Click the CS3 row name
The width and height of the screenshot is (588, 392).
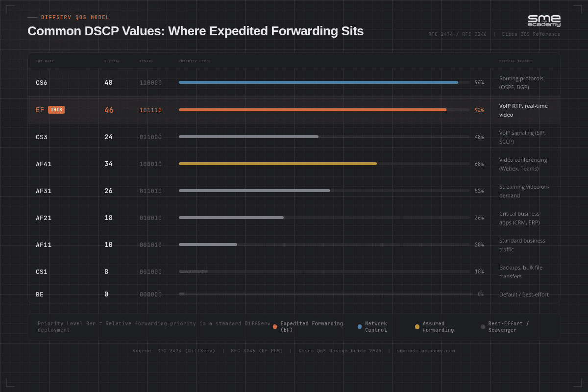42,137
